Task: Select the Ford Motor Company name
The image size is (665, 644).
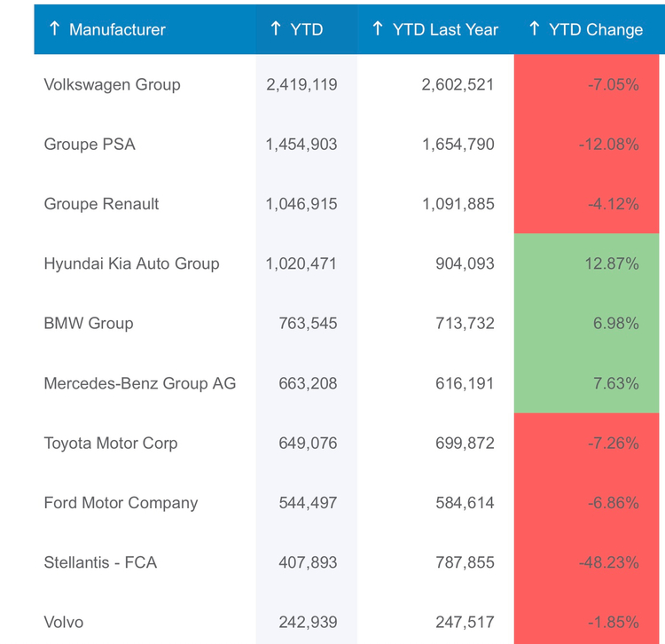Action: point(121,503)
